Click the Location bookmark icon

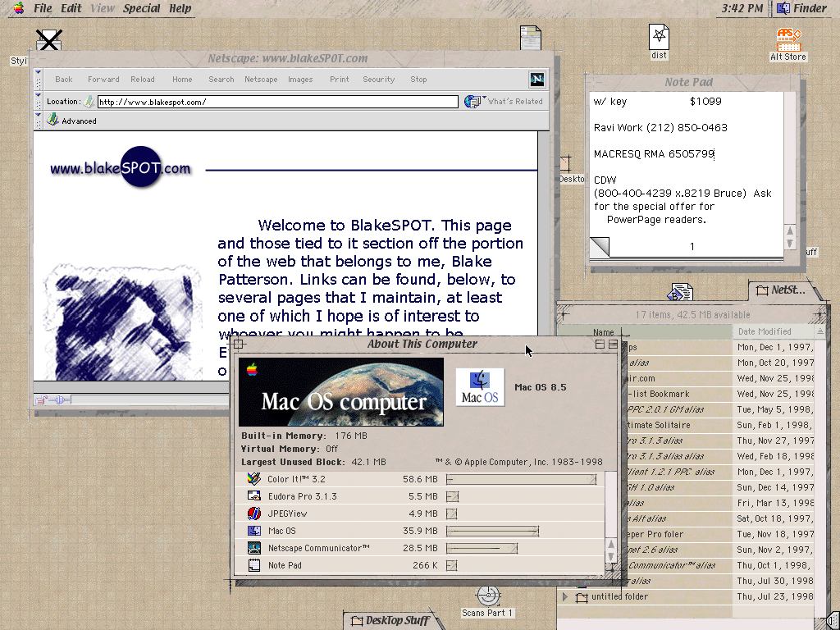point(89,101)
